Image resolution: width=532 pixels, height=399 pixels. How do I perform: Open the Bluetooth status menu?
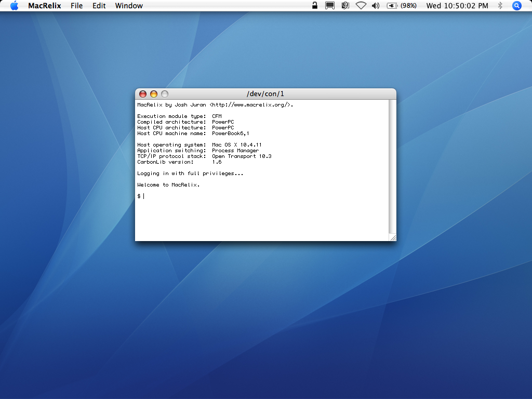[500, 5]
